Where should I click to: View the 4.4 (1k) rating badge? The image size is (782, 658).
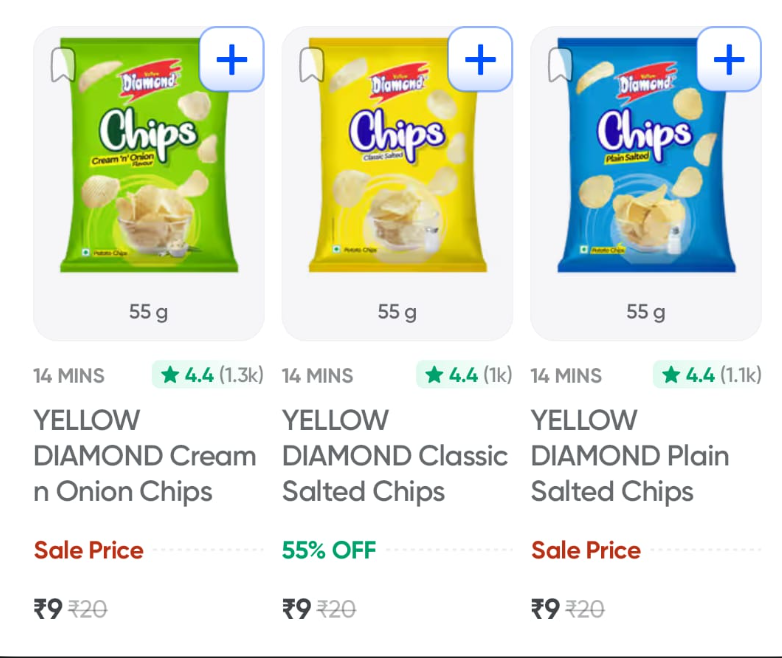tap(466, 375)
